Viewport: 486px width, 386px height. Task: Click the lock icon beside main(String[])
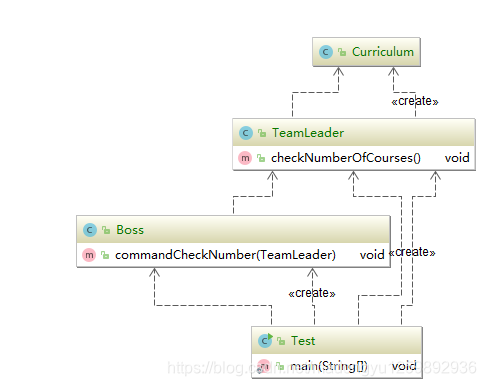click(x=280, y=366)
